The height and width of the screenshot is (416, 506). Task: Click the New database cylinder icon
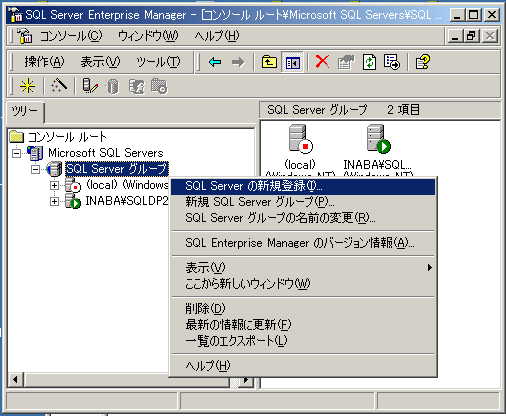coord(113,87)
